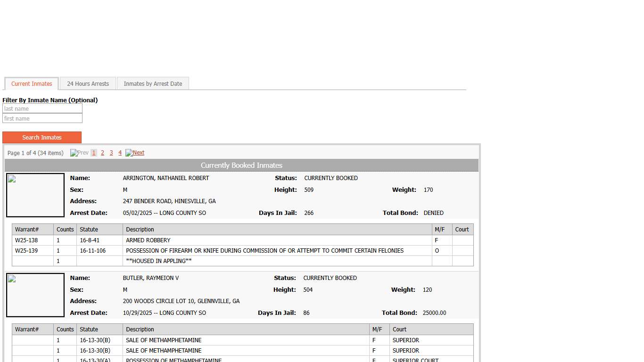
Task: Select the ARMED ROBBERY charge row
Action: pos(148,240)
